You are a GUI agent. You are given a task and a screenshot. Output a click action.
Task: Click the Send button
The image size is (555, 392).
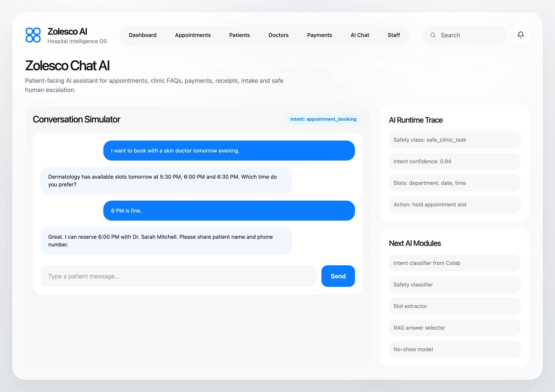click(x=338, y=276)
